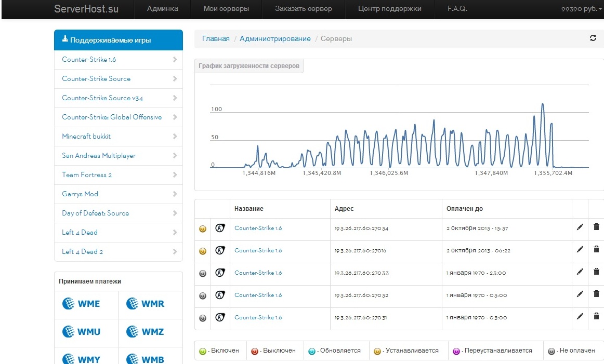This screenshot has width=604, height=364.
Task: Click Half-Life game icon for server :27031
Action: pyautogui.click(x=220, y=317)
